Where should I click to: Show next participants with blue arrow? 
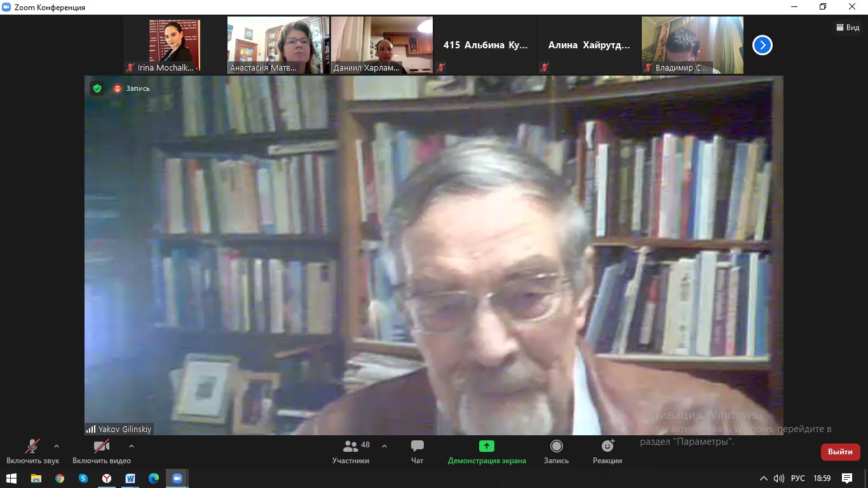763,45
